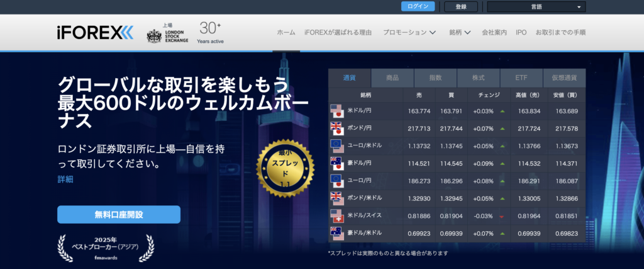Click the ユーロ/円 sell price 186.273
The width and height of the screenshot is (644, 269).
tap(419, 181)
